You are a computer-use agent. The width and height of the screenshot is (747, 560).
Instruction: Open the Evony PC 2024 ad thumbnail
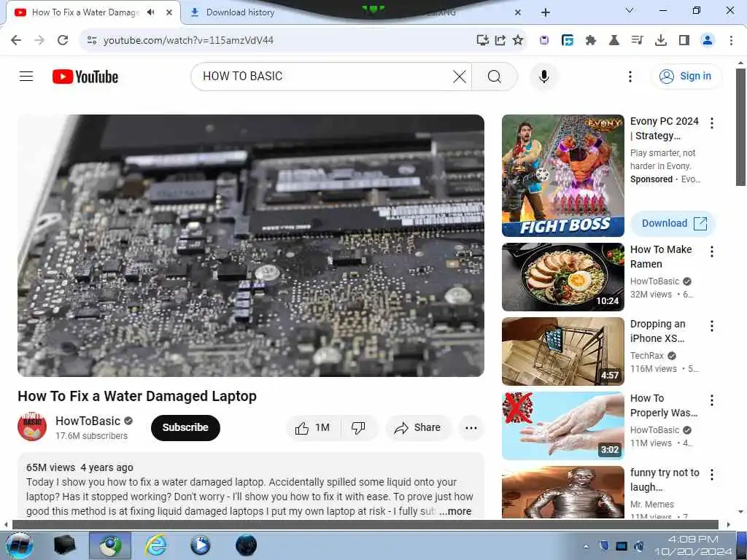562,176
